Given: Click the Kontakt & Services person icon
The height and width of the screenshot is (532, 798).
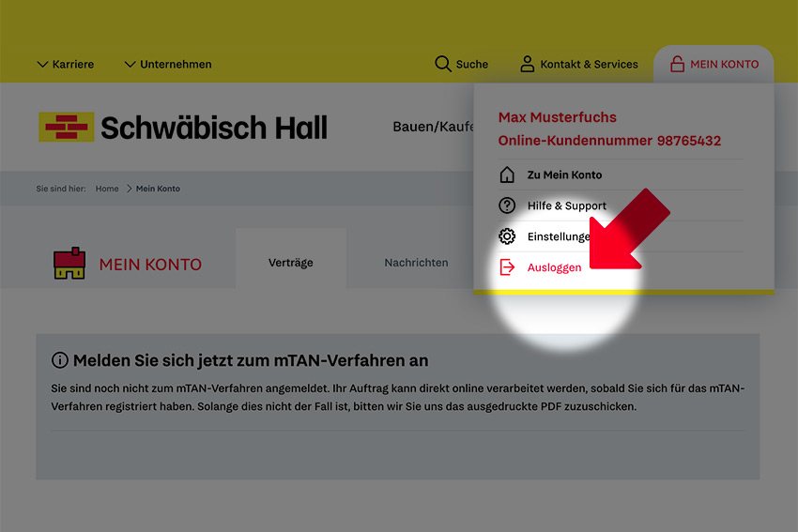Looking at the screenshot, I should coord(528,64).
